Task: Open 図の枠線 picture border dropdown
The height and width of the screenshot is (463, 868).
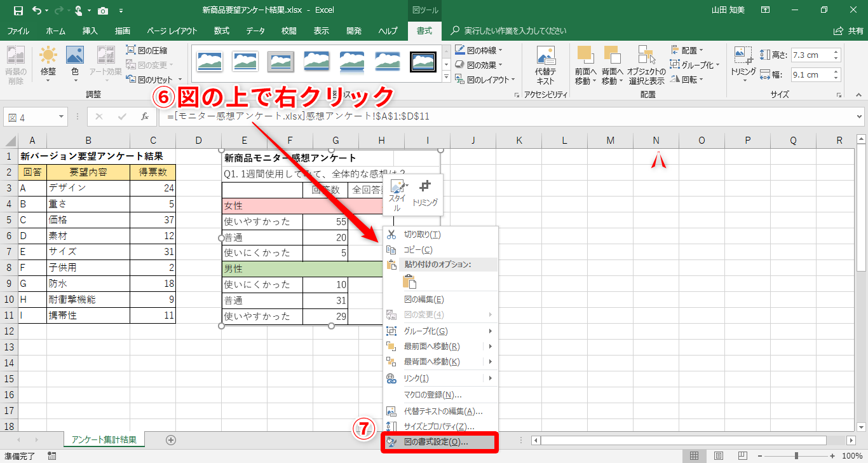Action: (479, 50)
